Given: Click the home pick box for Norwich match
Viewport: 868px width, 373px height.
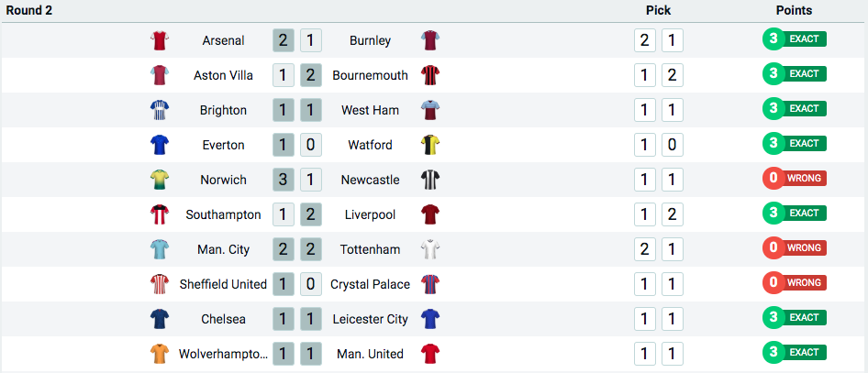Looking at the screenshot, I should [x=645, y=180].
